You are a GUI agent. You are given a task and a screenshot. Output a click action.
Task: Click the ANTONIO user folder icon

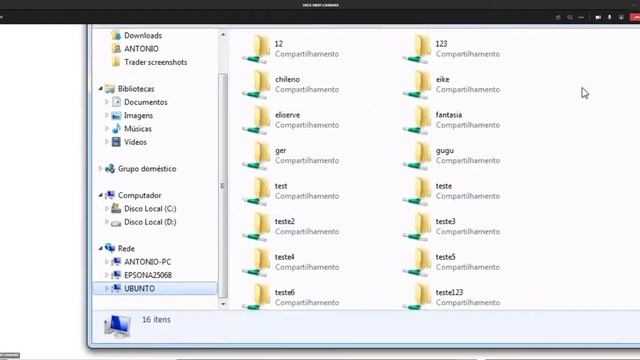pyautogui.click(x=116, y=49)
